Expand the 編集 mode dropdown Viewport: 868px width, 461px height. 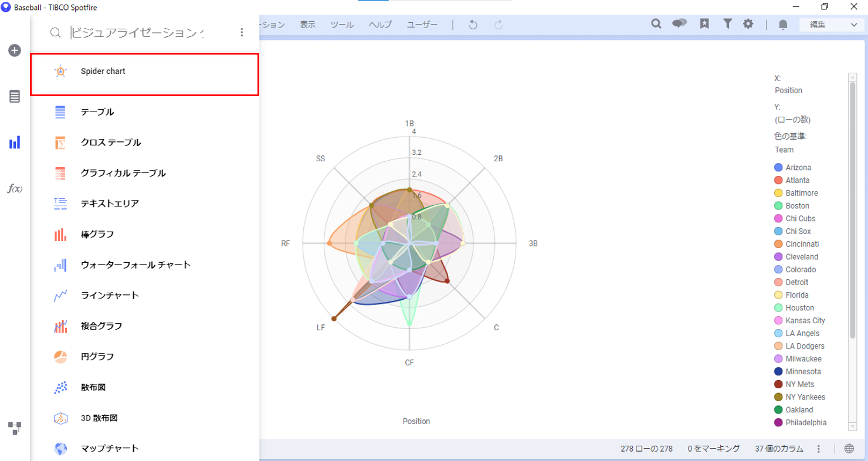[x=830, y=25]
